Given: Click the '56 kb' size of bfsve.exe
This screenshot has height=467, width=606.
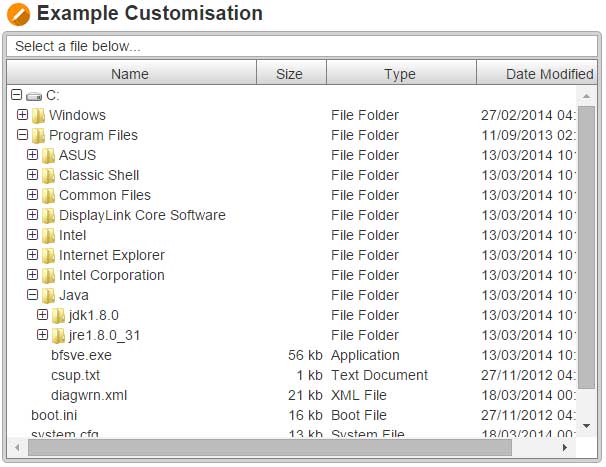Looking at the screenshot, I should [305, 355].
